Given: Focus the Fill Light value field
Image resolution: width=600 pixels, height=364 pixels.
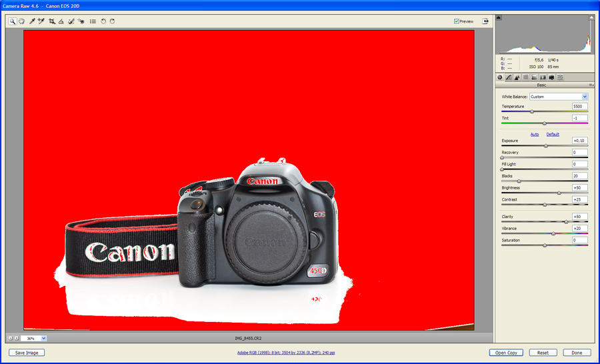Looking at the screenshot, I should pos(580,164).
